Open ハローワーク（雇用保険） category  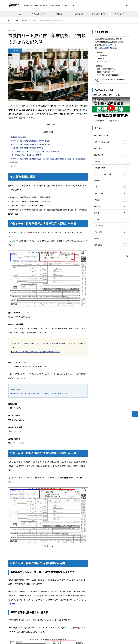[x=111, y=174]
